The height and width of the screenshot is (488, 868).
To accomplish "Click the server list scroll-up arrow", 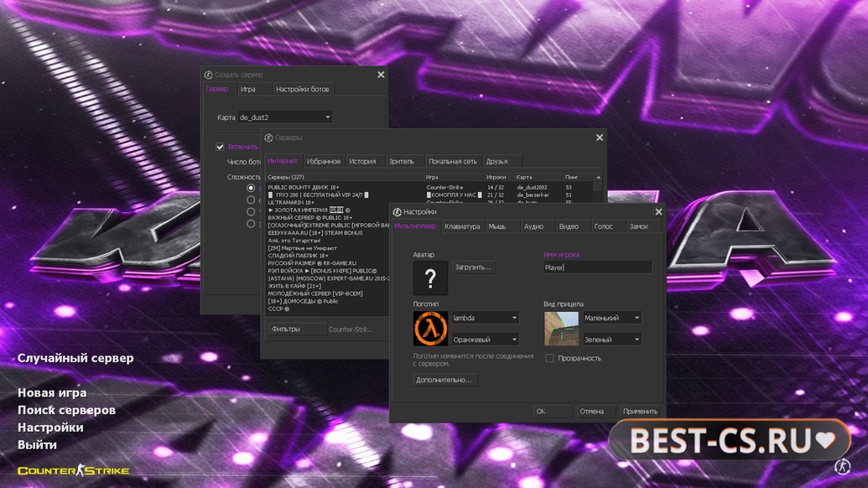I will tap(598, 177).
